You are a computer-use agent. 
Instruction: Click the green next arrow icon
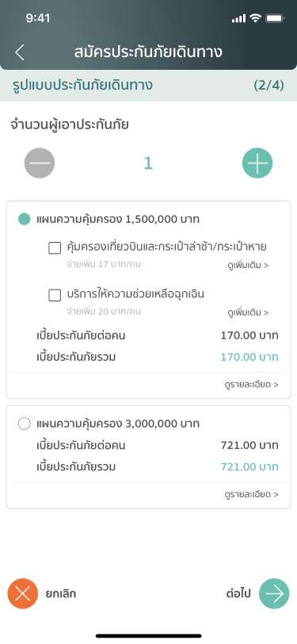274,593
